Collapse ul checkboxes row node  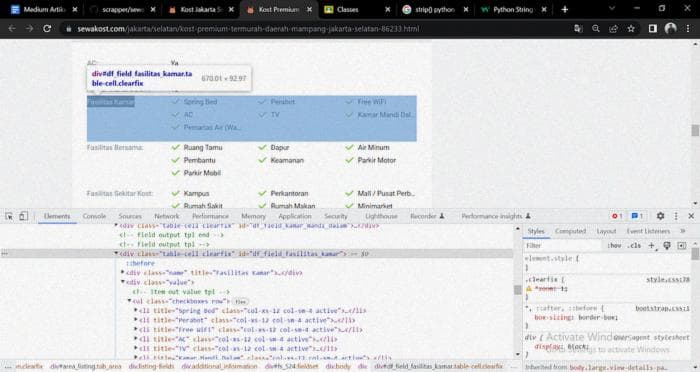pos(129,301)
